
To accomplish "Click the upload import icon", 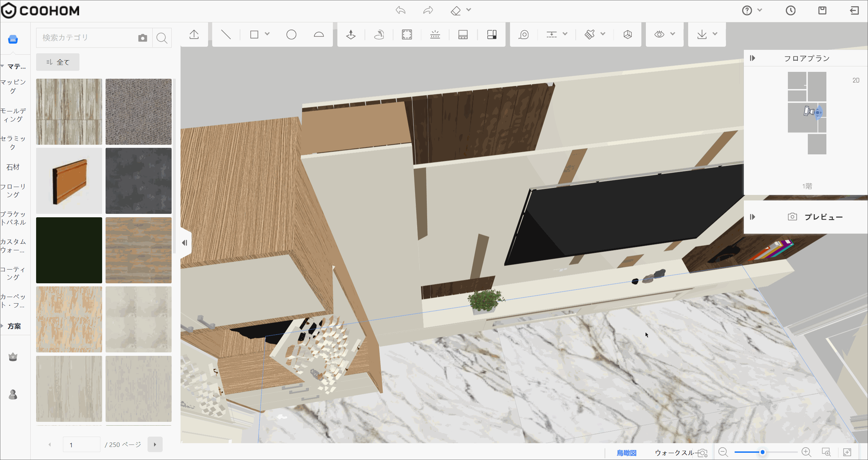I will pos(194,34).
